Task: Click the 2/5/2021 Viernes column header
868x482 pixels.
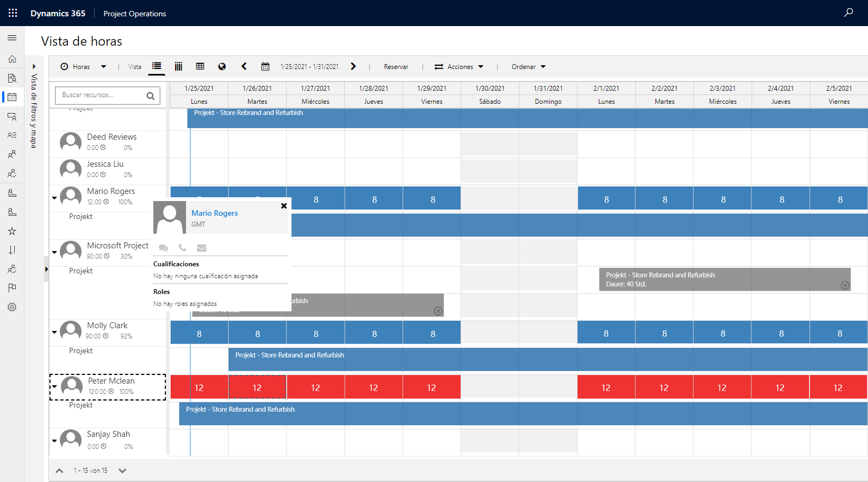Action: point(839,95)
